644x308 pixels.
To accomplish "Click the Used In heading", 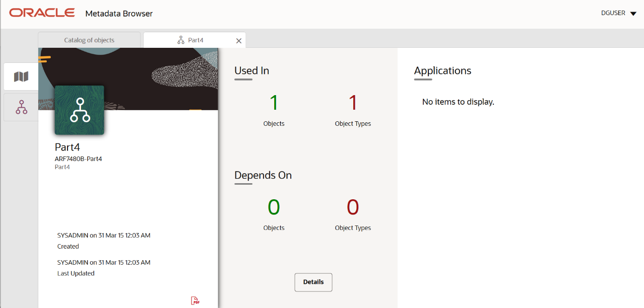I will click(252, 70).
